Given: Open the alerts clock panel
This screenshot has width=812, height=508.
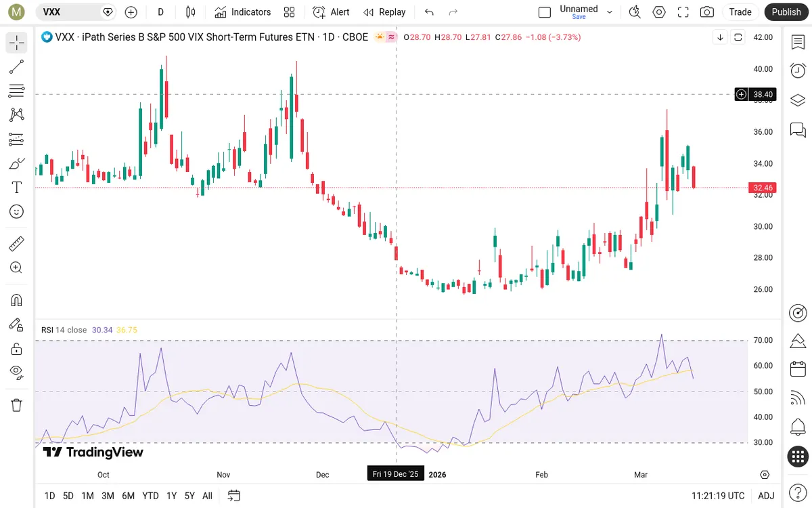Looking at the screenshot, I should pos(798,70).
